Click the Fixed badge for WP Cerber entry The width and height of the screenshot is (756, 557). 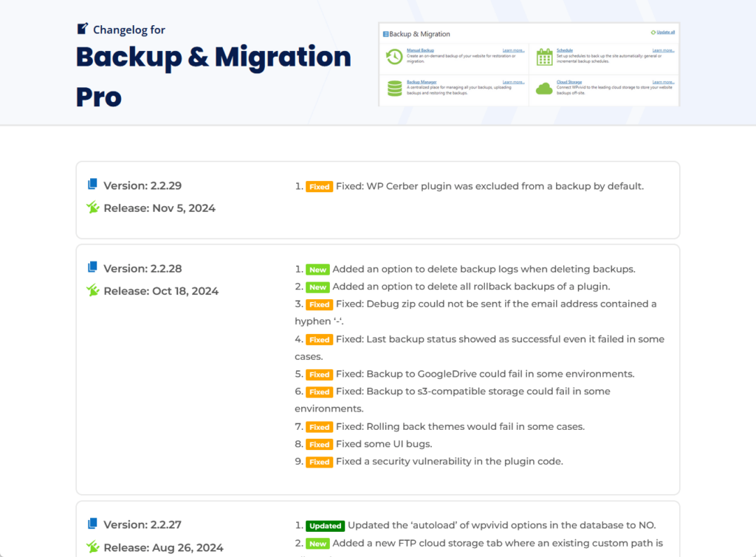[x=319, y=187]
